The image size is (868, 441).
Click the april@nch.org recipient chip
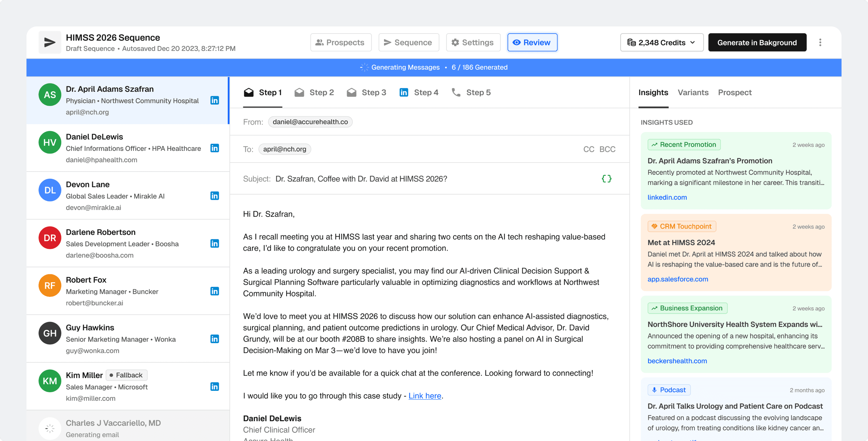pos(284,149)
